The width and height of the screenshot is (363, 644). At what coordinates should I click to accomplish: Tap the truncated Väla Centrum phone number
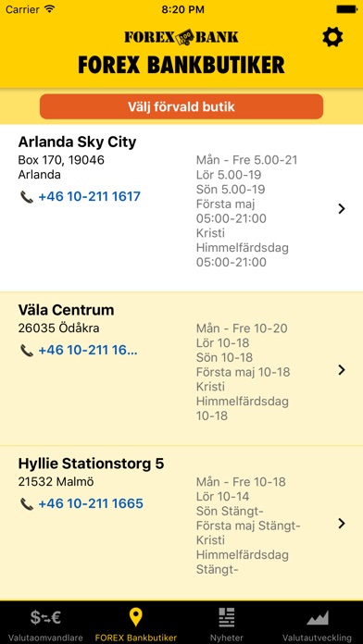pos(88,350)
